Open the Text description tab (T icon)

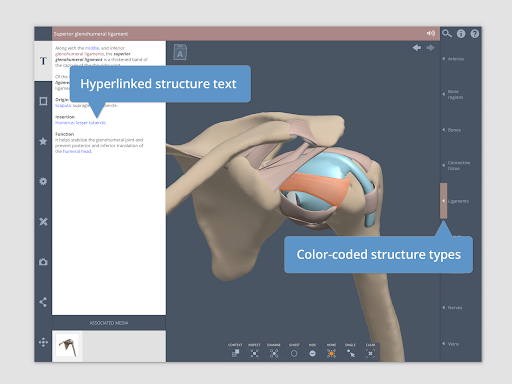click(43, 61)
